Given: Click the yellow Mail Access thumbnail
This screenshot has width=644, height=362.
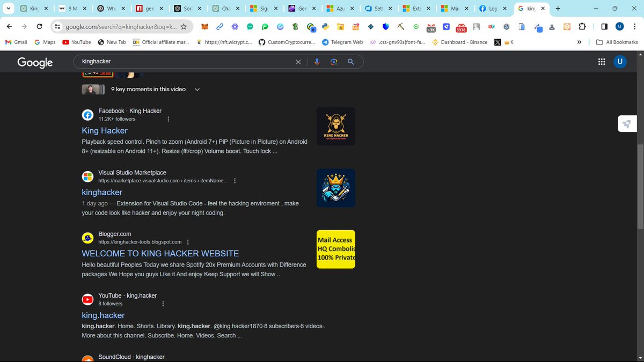Looking at the screenshot, I should 336,249.
